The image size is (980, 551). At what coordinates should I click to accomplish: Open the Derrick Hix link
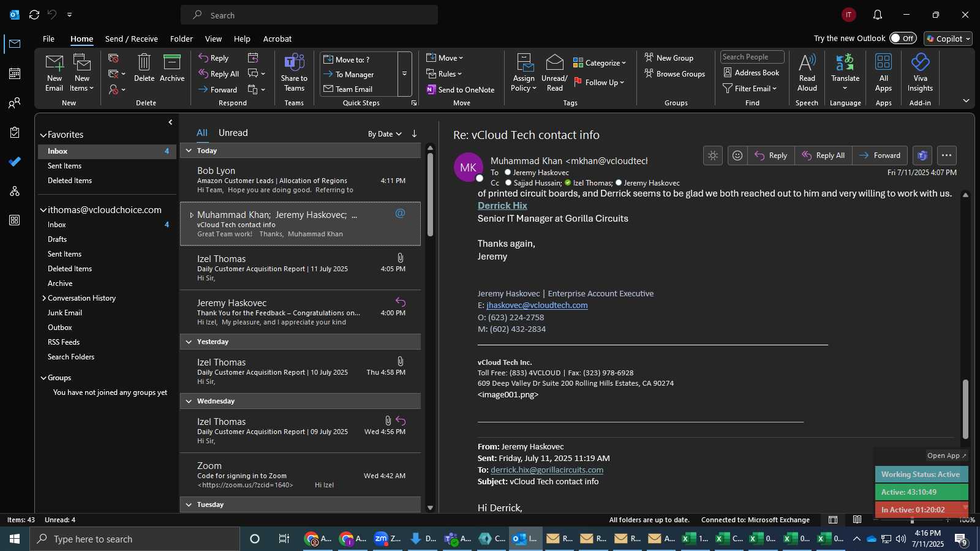coord(502,206)
